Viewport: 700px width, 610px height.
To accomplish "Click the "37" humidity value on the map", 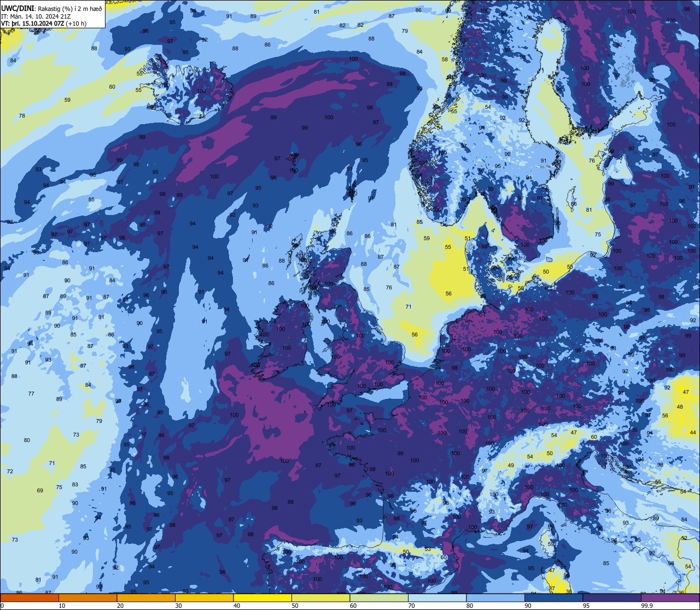I will (x=552, y=589).
